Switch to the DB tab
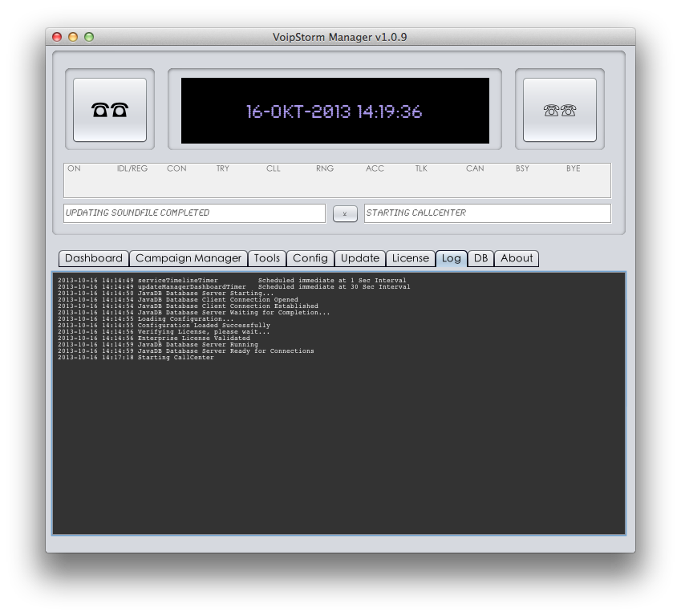 480,258
